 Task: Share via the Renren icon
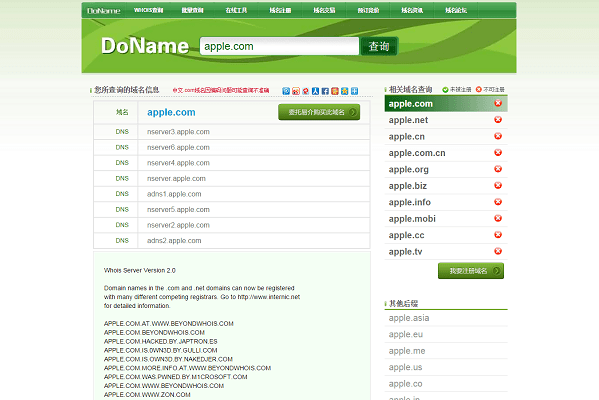316,91
